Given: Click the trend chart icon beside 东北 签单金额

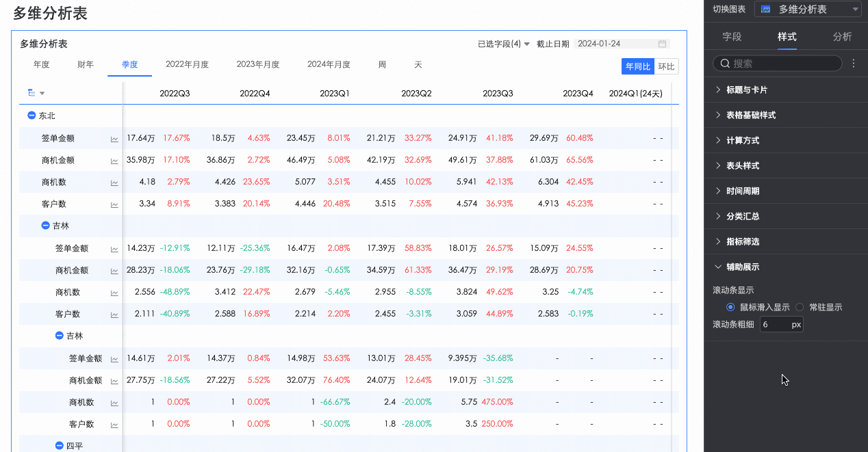Looking at the screenshot, I should coord(114,139).
